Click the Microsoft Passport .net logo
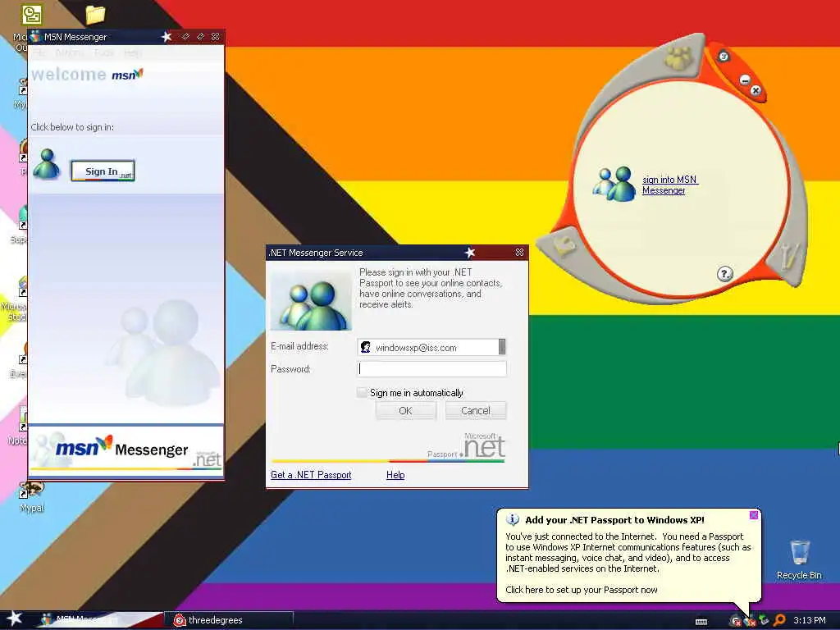840x630 pixels. [466, 446]
